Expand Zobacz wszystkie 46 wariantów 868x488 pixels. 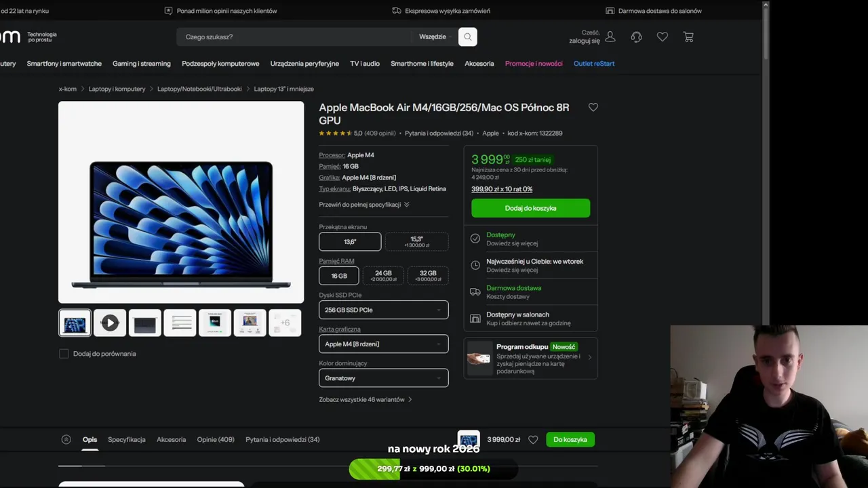(x=366, y=399)
